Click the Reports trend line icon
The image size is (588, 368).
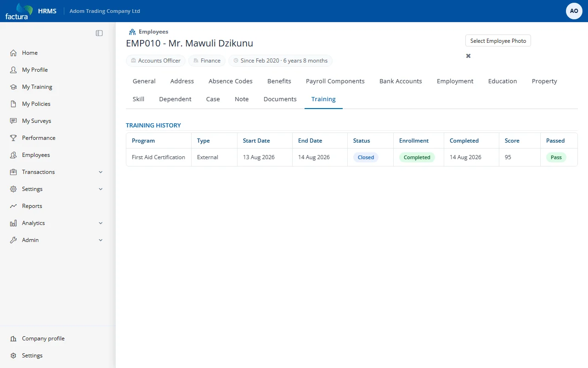pos(13,206)
